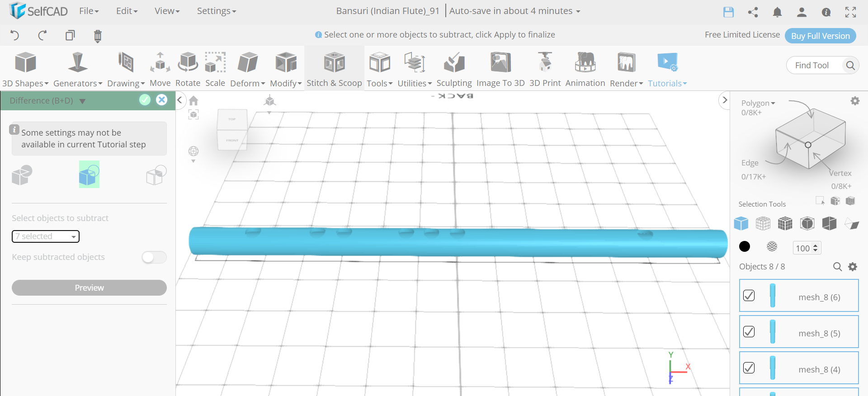
Task: Uncheck the mesh_8 (6) checkbox
Action: pyautogui.click(x=749, y=295)
